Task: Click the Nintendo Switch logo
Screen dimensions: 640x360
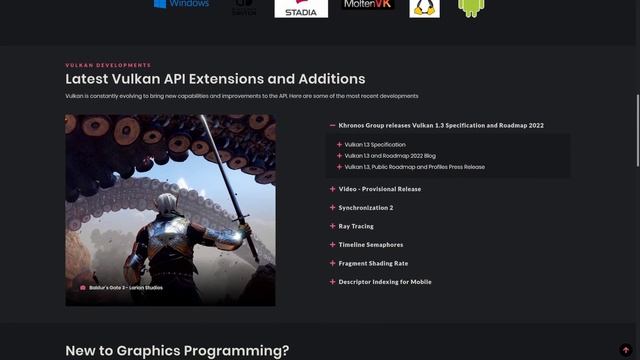Action: 244,7
